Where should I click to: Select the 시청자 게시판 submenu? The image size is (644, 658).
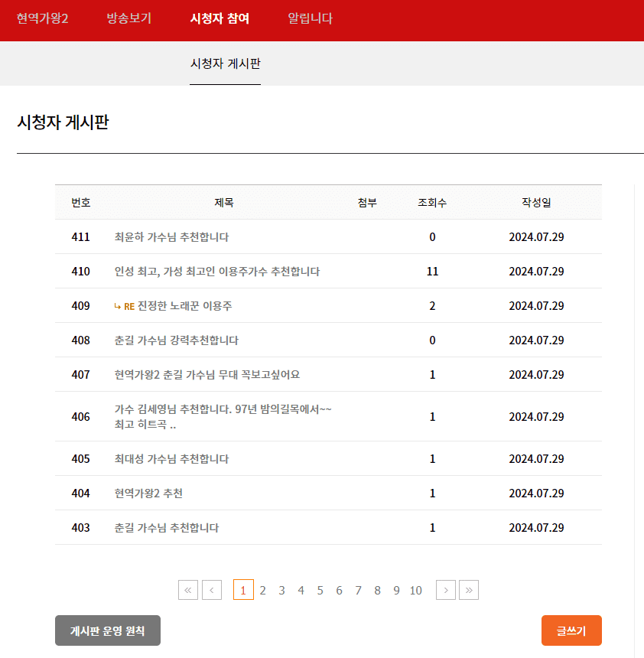225,65
